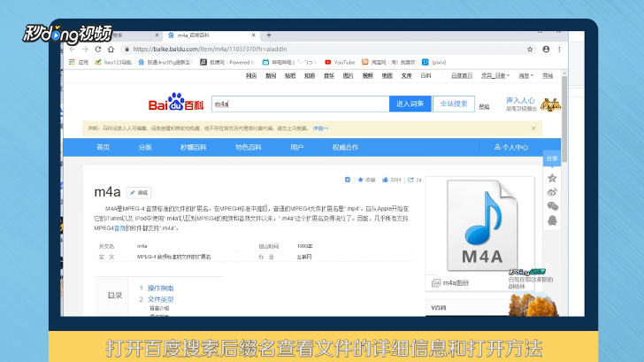Open 百度首页 link
Viewport: 644px width, 362px height.
tap(462, 76)
